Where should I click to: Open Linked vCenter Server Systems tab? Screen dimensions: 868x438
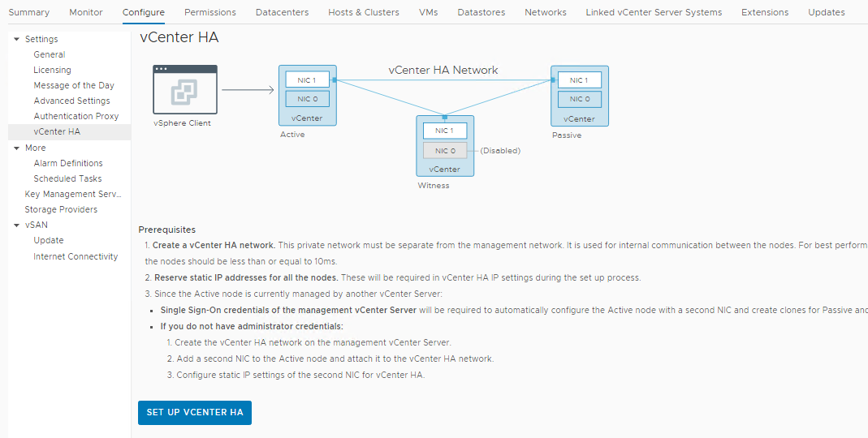[654, 12]
